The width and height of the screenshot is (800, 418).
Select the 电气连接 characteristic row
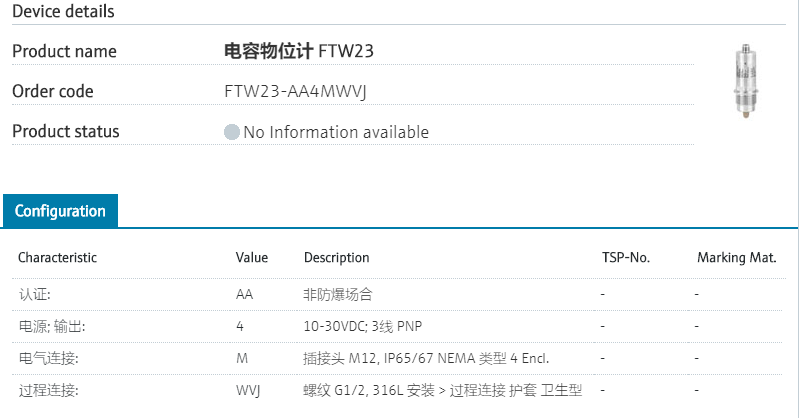(48, 358)
